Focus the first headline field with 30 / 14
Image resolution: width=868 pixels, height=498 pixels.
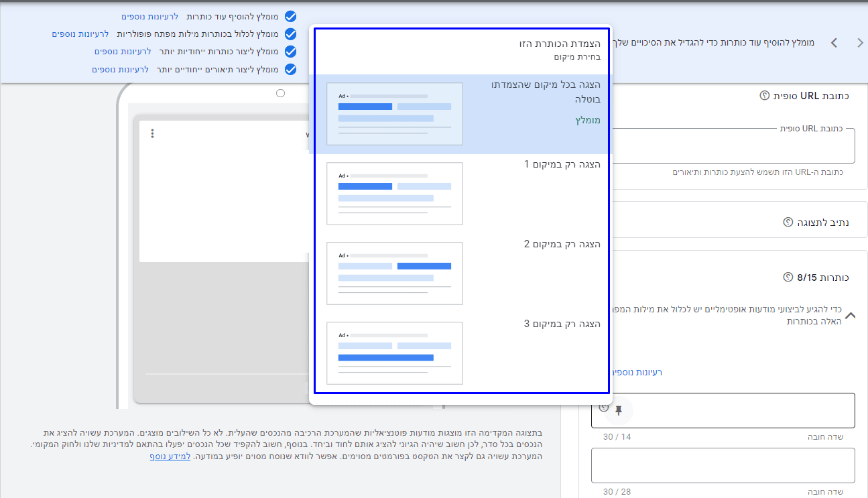[723, 410]
